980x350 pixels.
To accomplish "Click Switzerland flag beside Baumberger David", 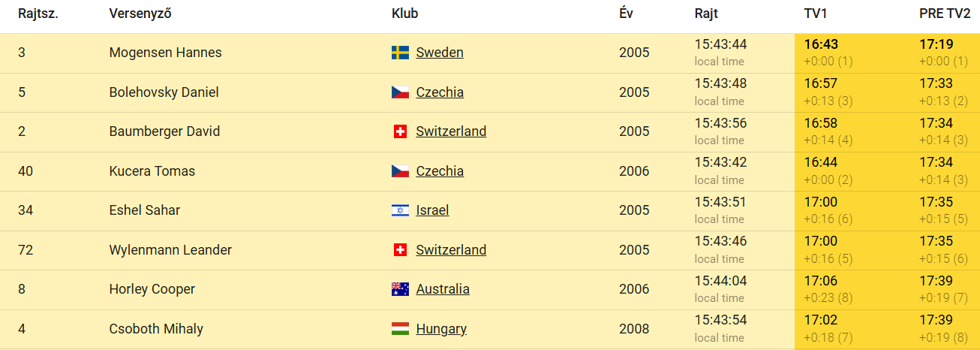I will 400,131.
